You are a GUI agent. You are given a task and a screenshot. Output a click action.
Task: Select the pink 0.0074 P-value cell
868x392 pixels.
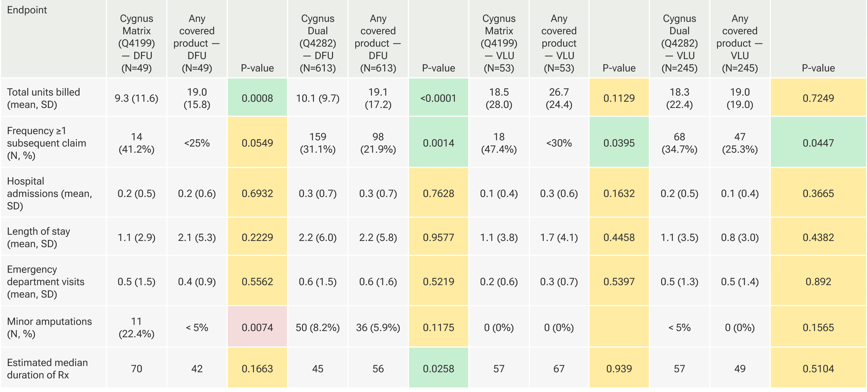[x=257, y=327]
